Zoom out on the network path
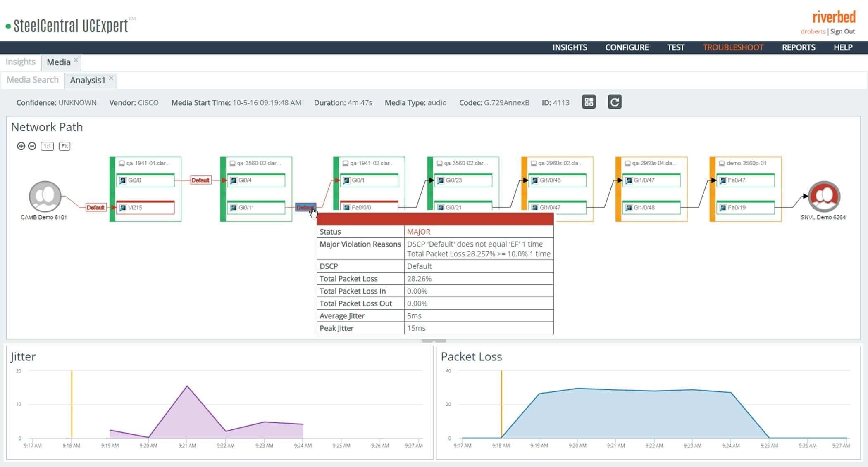 click(32, 146)
